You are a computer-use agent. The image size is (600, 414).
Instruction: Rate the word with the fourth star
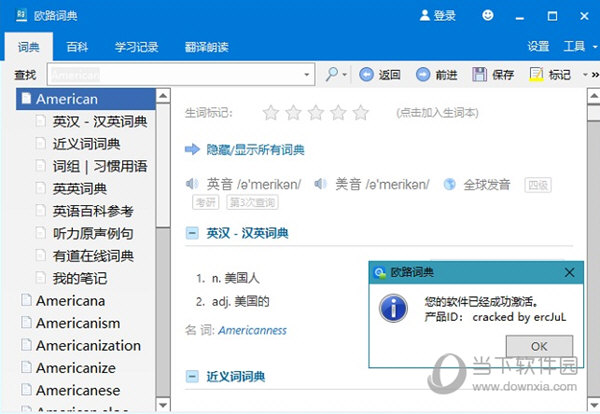338,112
